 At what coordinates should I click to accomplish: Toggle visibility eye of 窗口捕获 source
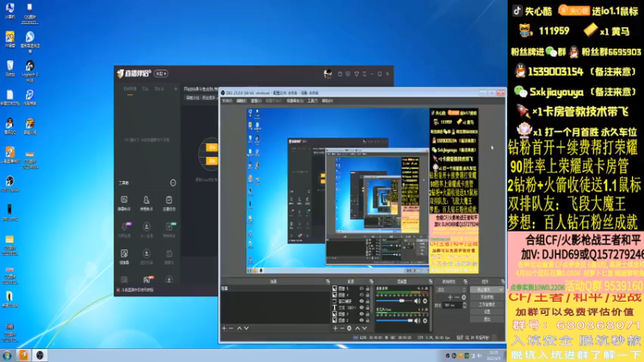pyautogui.click(x=361, y=301)
